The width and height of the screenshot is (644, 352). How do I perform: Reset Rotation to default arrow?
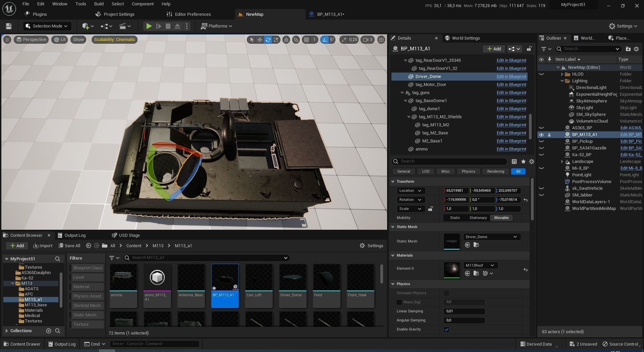click(526, 200)
